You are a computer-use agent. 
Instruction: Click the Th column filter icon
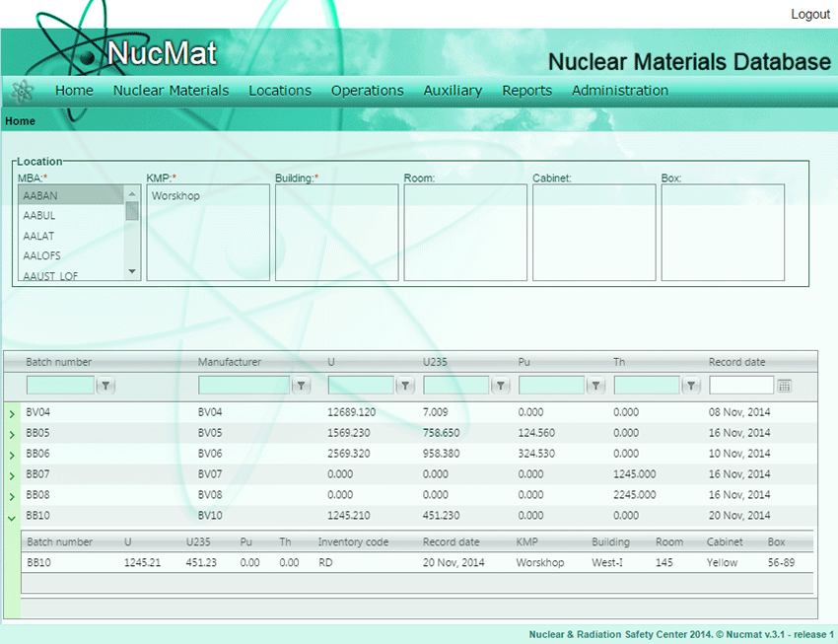(692, 386)
